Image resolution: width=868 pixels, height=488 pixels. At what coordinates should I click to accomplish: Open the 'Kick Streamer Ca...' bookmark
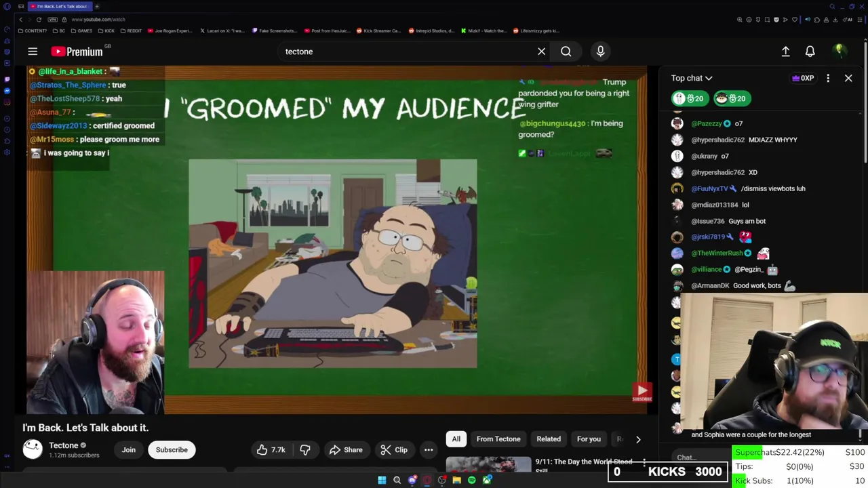(x=379, y=30)
